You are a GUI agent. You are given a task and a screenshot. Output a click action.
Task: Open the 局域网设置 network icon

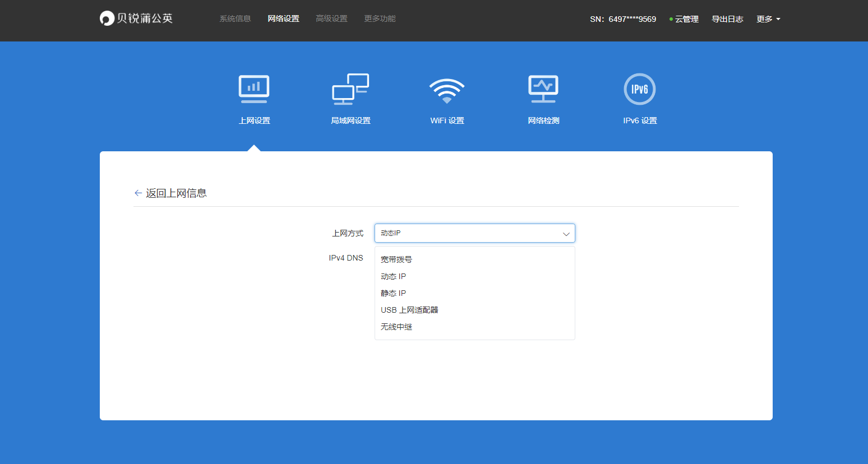[350, 89]
